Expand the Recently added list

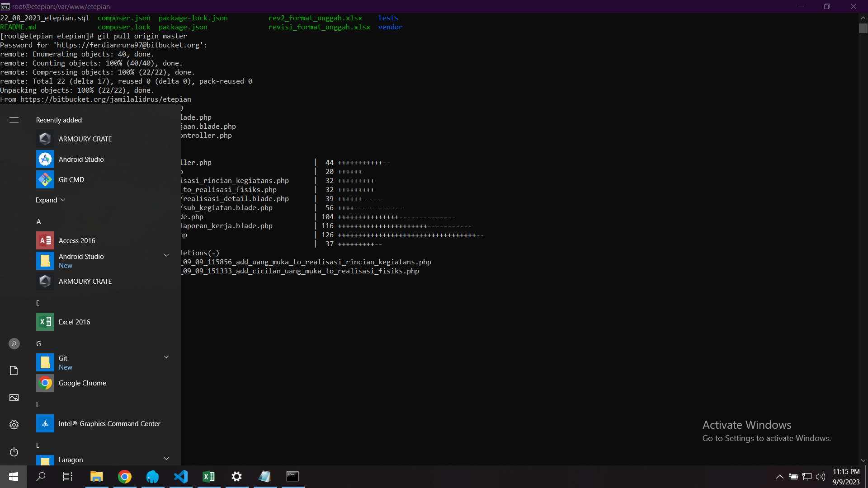click(x=50, y=200)
